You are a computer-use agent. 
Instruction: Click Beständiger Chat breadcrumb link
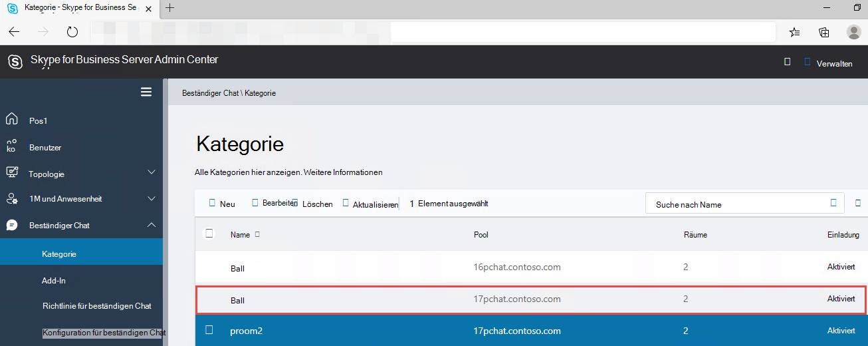coord(210,93)
